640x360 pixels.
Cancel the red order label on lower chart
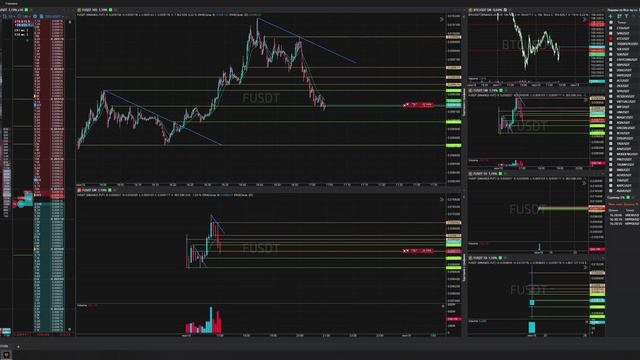(x=407, y=251)
